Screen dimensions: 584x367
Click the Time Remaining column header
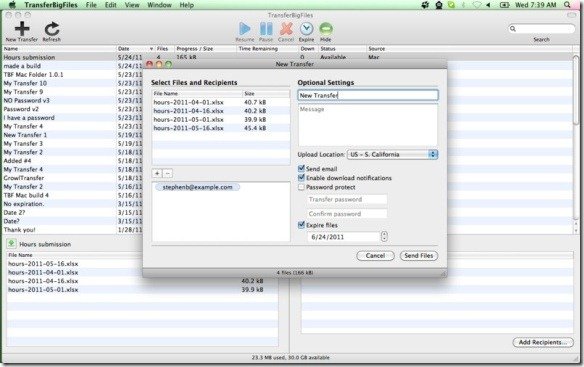[267, 49]
